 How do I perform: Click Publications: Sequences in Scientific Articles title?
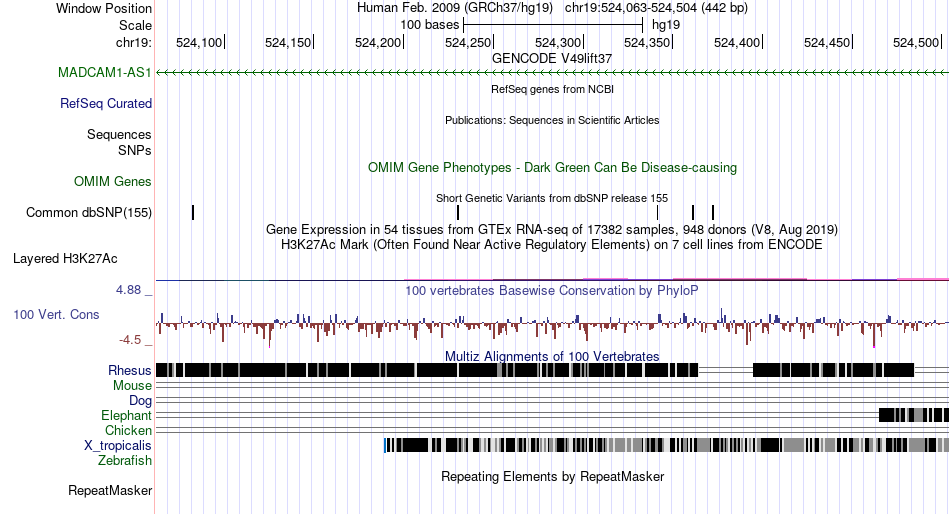(x=552, y=120)
